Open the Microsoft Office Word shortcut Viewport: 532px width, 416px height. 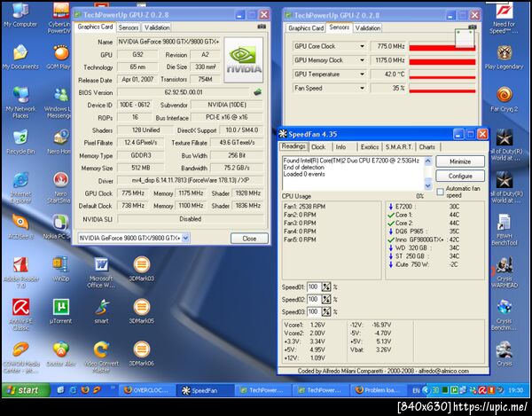click(x=101, y=272)
